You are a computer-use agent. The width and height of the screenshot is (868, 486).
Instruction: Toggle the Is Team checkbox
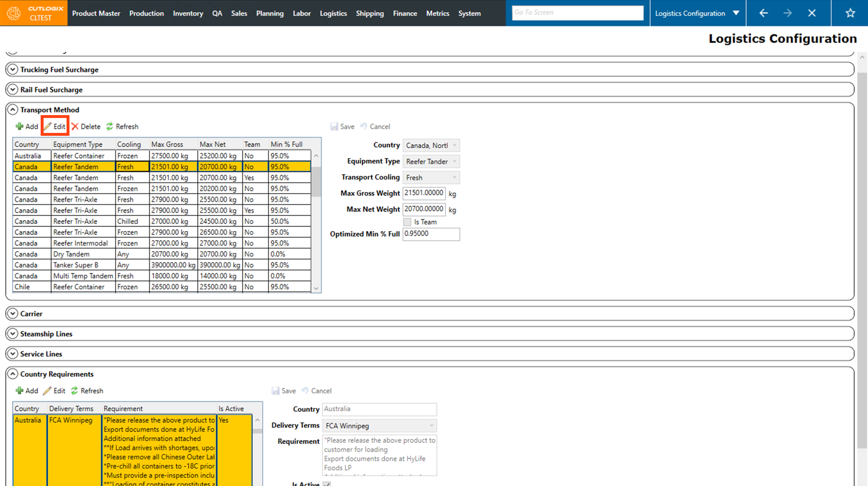[407, 222]
